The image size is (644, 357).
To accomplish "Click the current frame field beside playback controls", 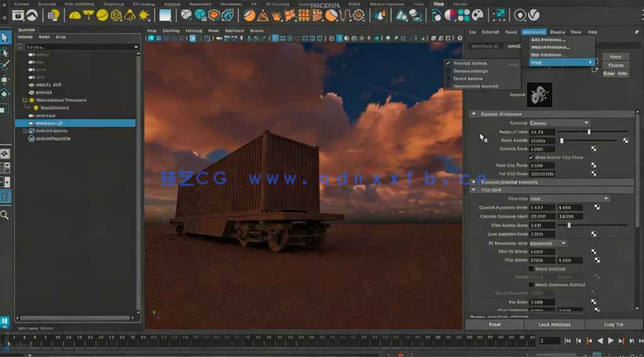I will coord(550,341).
